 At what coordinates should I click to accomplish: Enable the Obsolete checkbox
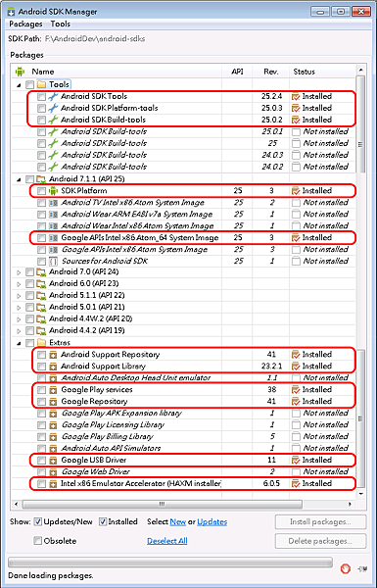(37, 541)
